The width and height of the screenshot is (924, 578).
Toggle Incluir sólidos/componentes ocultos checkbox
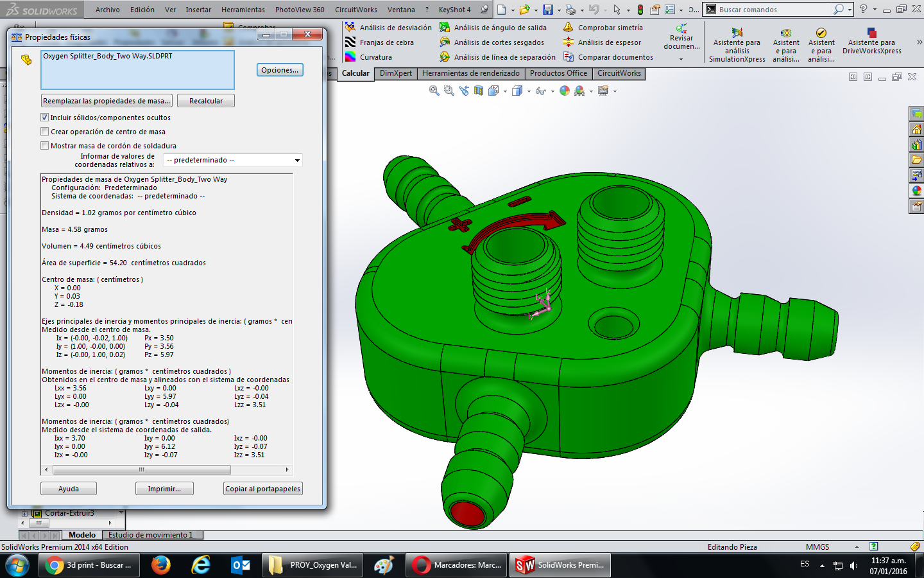click(x=44, y=118)
